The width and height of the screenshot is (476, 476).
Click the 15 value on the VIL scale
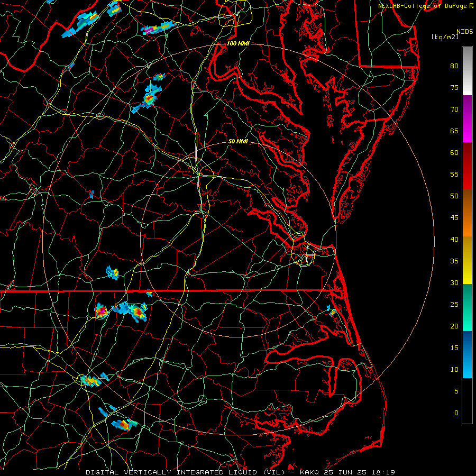click(454, 348)
